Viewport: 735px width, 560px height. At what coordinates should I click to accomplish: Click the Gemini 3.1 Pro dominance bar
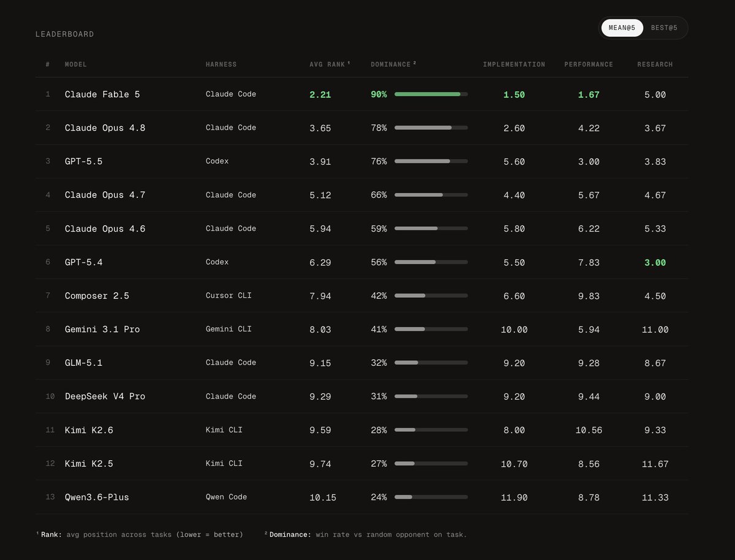point(431,329)
